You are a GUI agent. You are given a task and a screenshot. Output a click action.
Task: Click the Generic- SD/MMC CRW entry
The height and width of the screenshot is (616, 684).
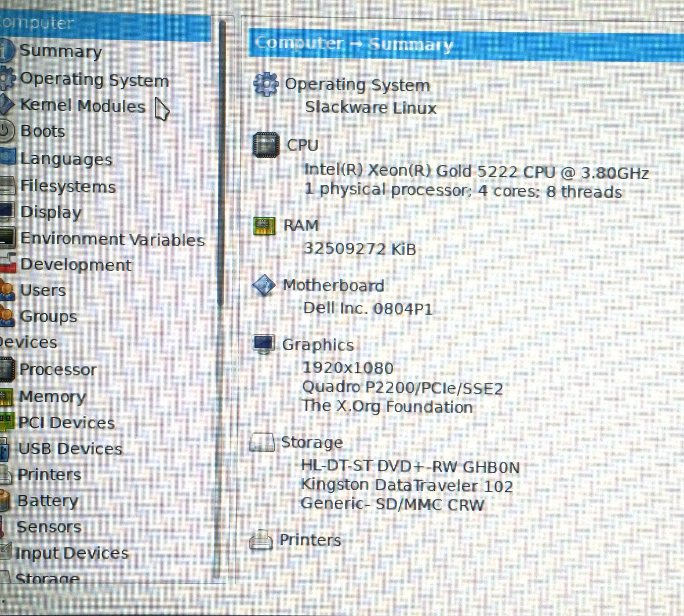(x=392, y=504)
